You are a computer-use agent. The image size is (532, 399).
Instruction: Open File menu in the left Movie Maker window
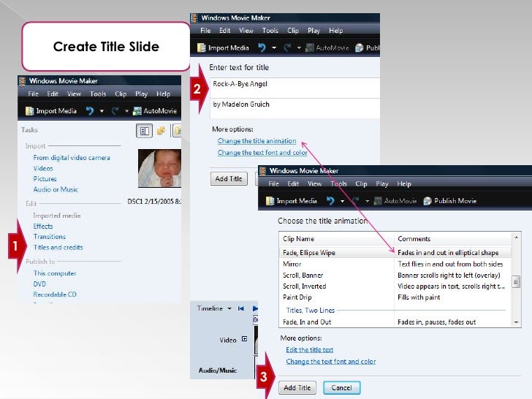33,94
